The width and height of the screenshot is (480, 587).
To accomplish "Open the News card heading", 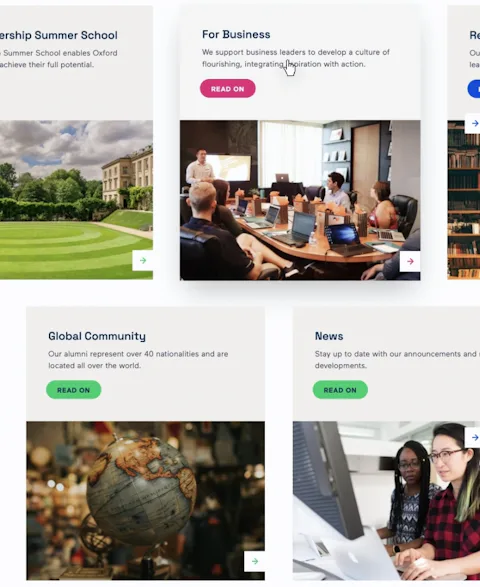I will click(x=329, y=336).
